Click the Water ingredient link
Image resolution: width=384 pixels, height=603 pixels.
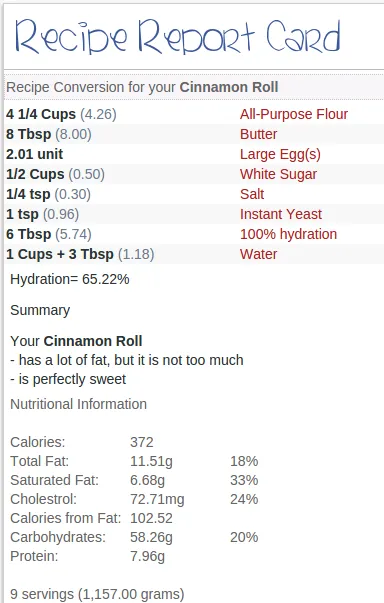pos(258,254)
